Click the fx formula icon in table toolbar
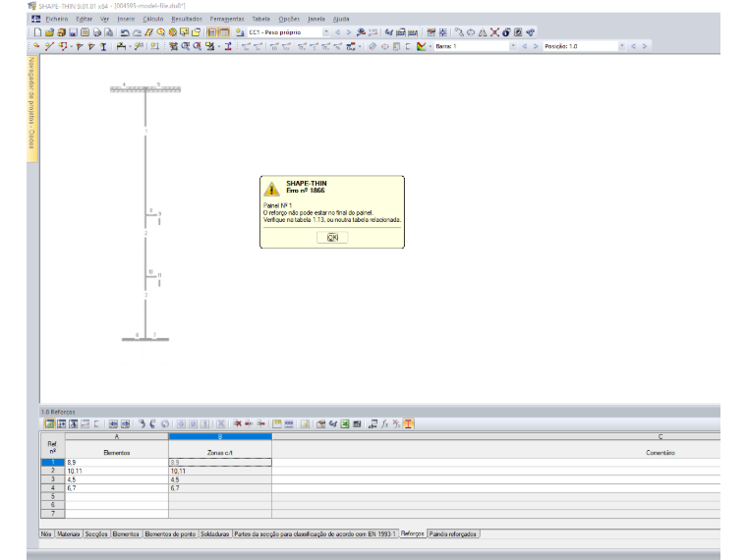Screen dimensions: 747x560 click(x=384, y=423)
